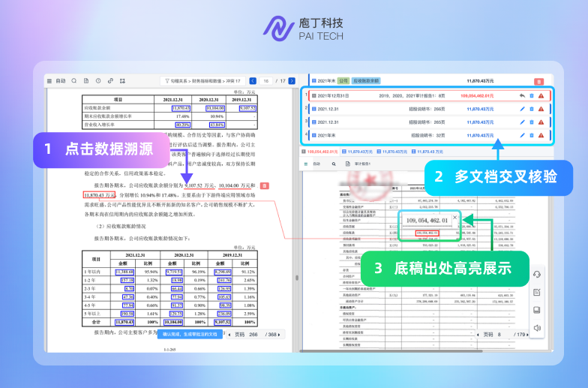
Task: Click 确认完成，生成带批注的文档 button
Action: pos(190,335)
